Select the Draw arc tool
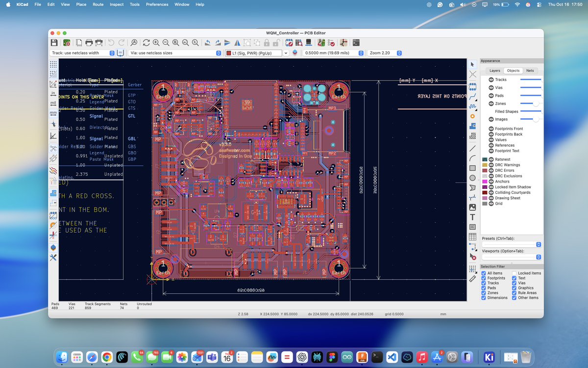This screenshot has width=588, height=368. [472, 158]
